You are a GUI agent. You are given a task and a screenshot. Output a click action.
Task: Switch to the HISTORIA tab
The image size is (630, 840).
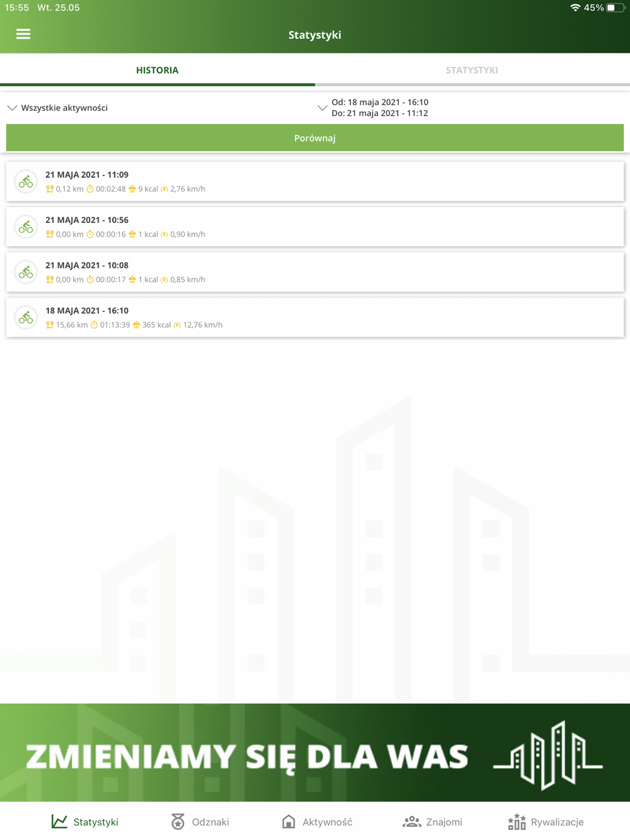[x=157, y=70]
